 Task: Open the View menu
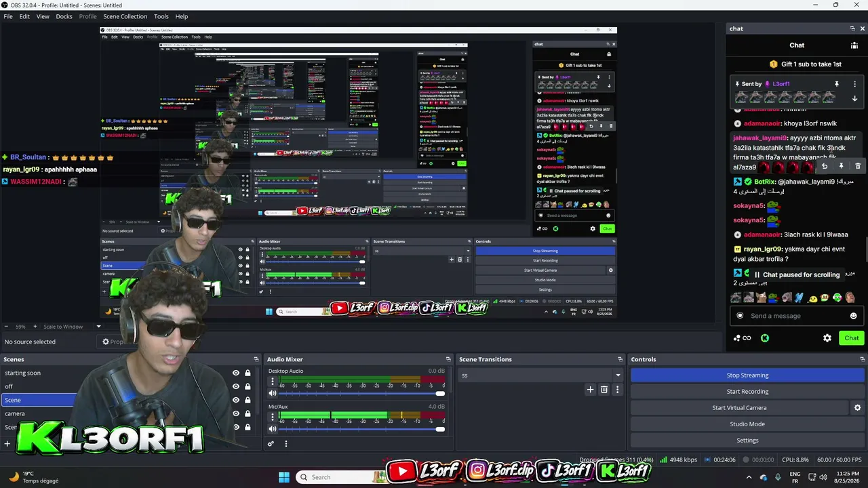pos(43,16)
